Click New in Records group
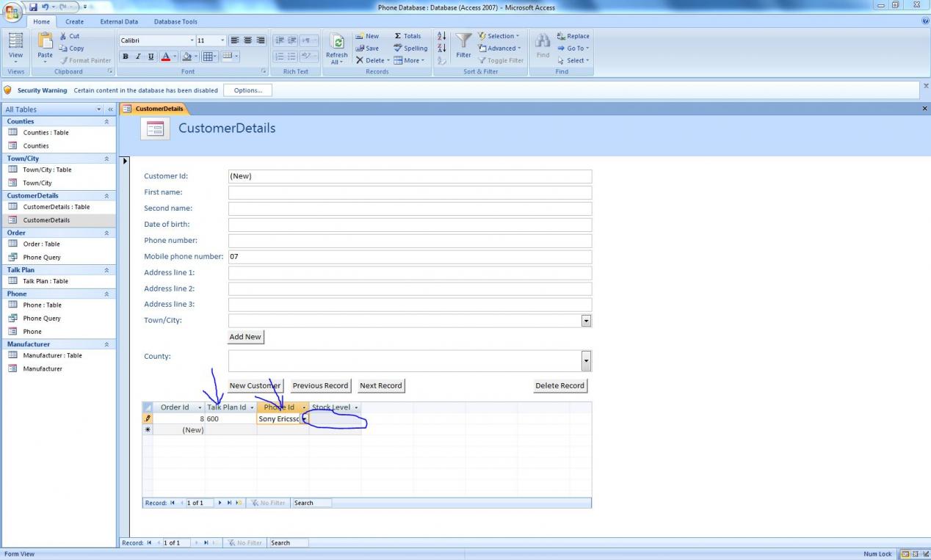The height and width of the screenshot is (560, 931). click(x=368, y=36)
